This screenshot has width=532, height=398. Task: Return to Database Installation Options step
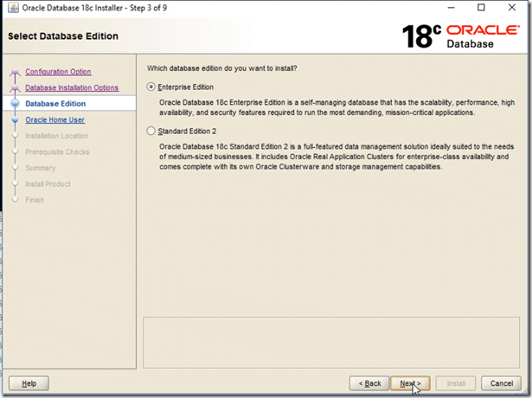tap(72, 87)
